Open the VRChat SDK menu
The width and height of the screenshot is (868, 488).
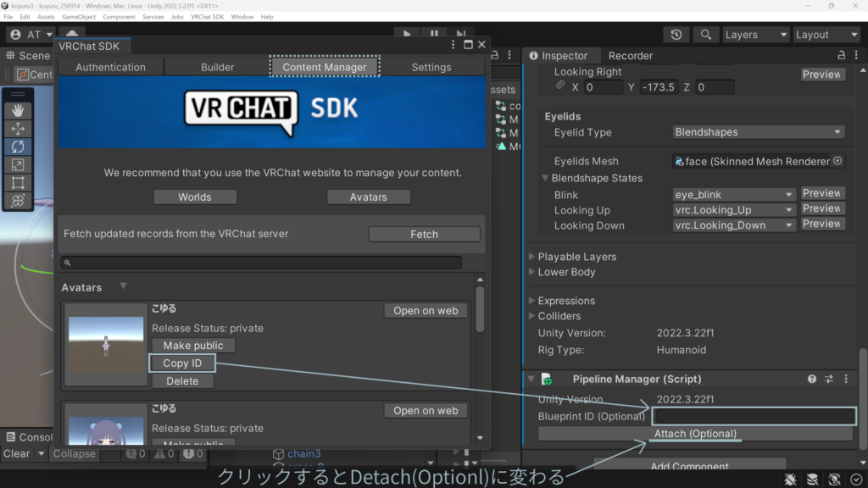207,17
